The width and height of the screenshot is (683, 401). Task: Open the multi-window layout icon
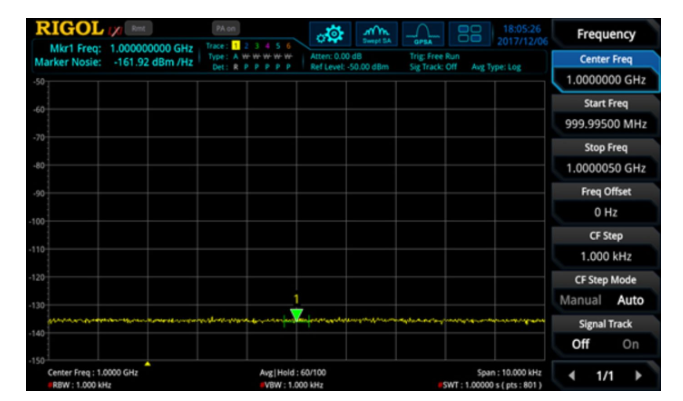click(470, 34)
